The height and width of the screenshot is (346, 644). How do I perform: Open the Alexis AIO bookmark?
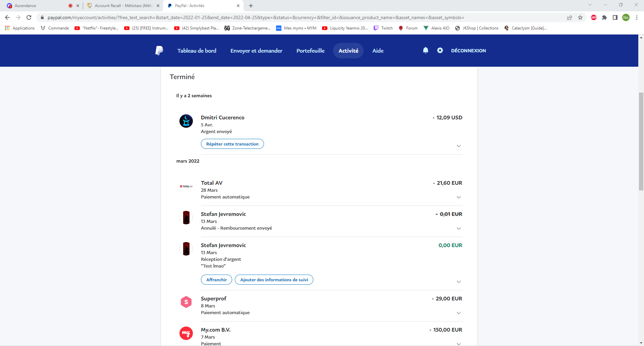pos(436,28)
